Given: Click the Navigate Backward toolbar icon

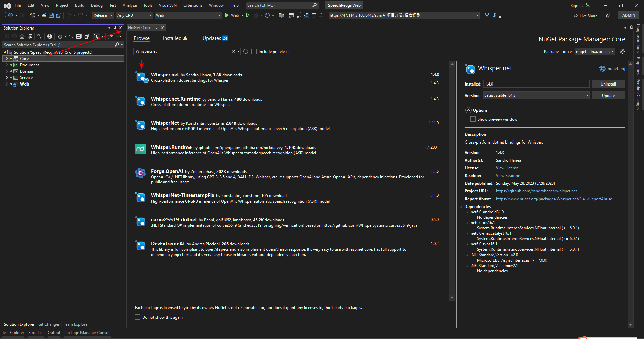Looking at the screenshot, I should [11, 15].
